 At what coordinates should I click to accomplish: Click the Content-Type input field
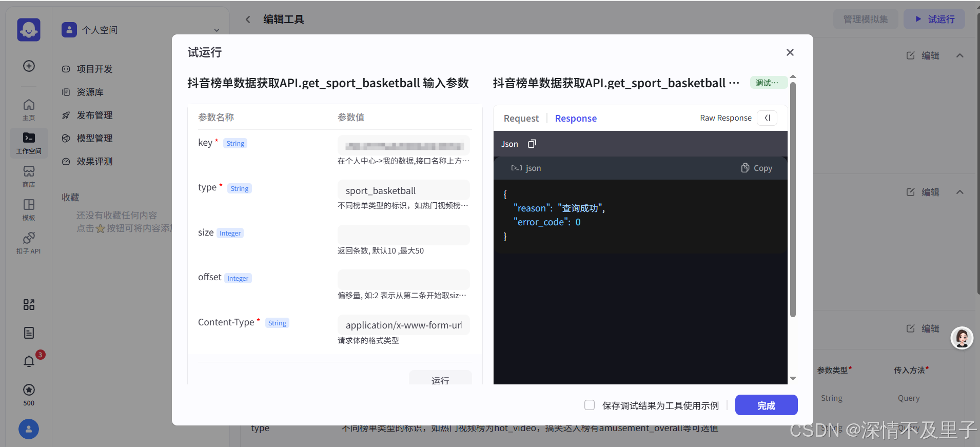(x=403, y=325)
